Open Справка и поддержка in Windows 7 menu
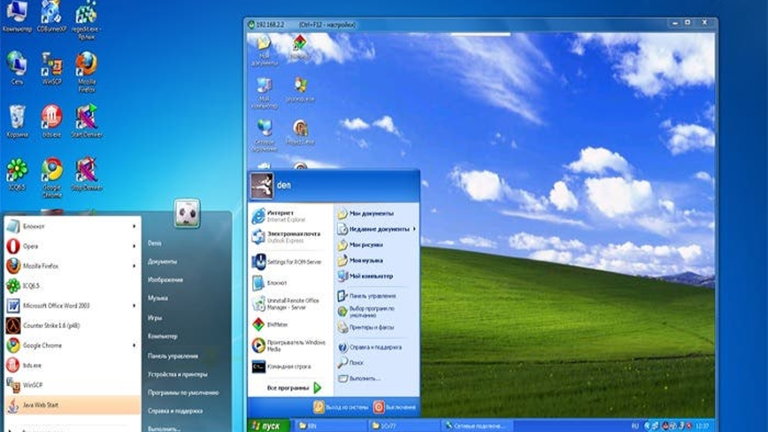This screenshot has height=432, width=768. coord(175,411)
